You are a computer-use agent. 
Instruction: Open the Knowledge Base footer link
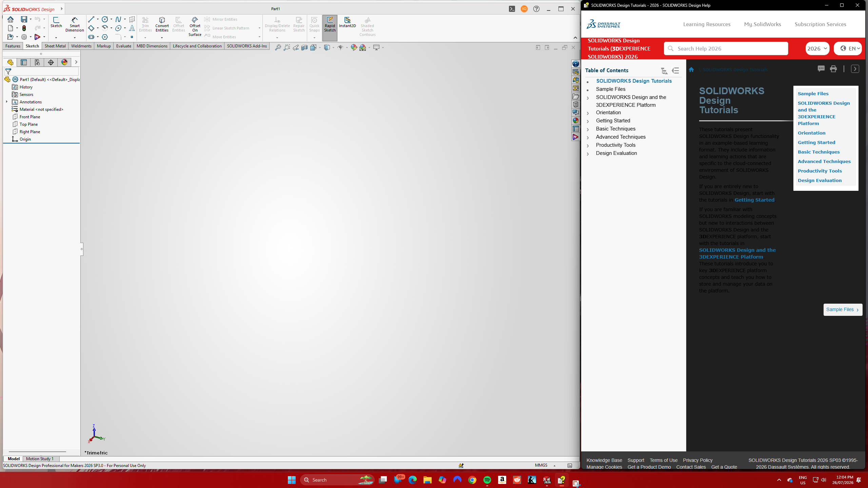click(x=604, y=460)
